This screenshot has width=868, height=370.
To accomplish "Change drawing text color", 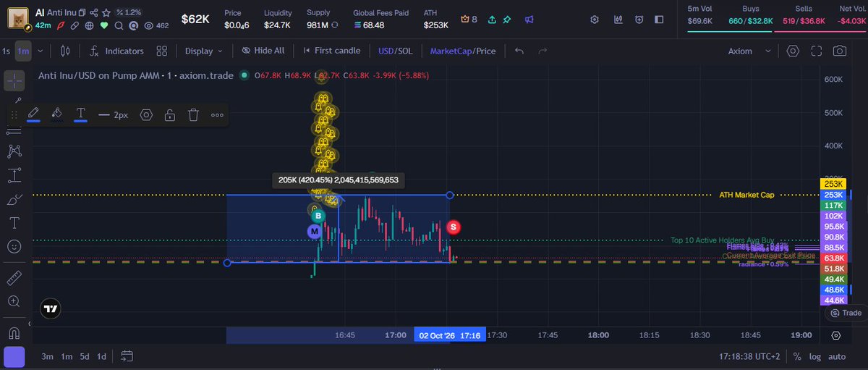I will [x=81, y=114].
